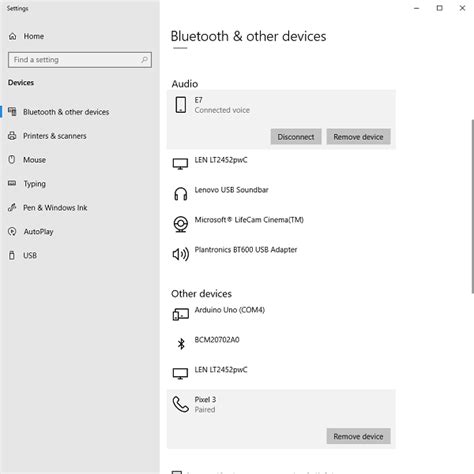
Task: Click the LifeCam Cinema webcam icon
Action: (x=181, y=224)
